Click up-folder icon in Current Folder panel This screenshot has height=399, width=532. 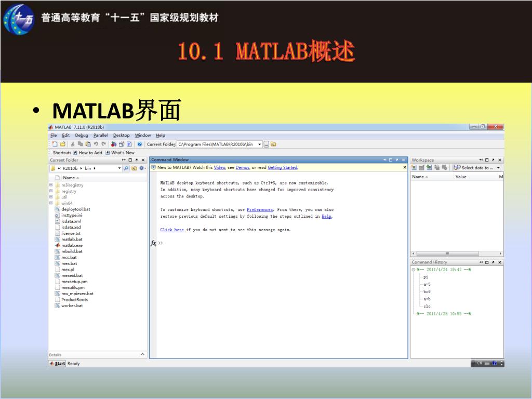pos(135,168)
